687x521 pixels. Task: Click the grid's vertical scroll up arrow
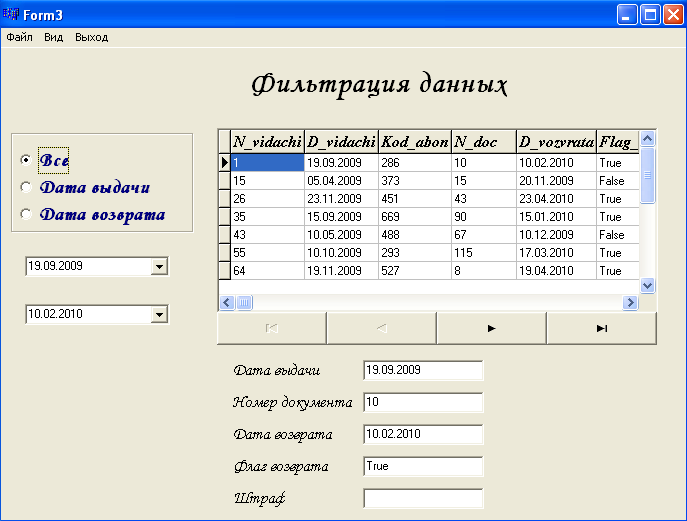[x=646, y=139]
